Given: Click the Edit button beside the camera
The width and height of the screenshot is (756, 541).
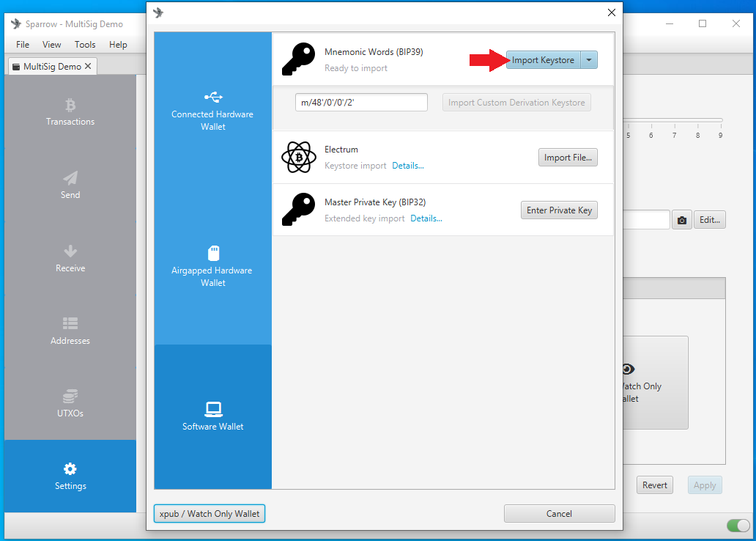Looking at the screenshot, I should point(710,220).
